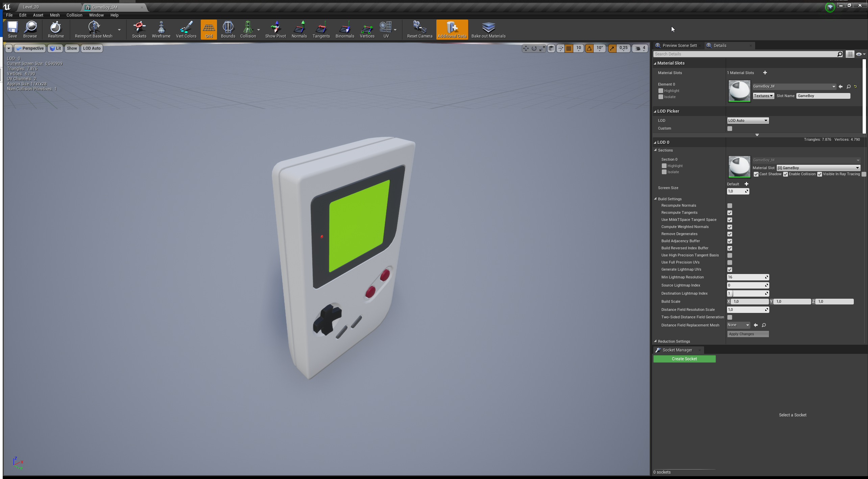
Task: Toggle rotation snap angle icon
Action: coord(589,48)
